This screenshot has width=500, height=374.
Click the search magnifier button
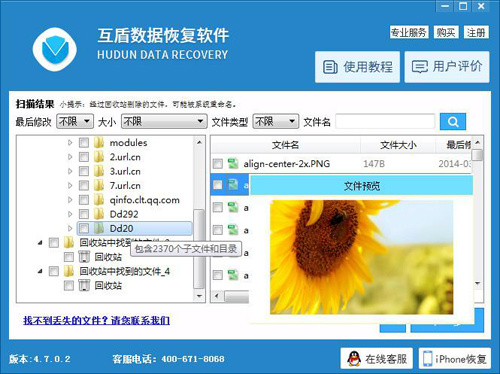point(453,122)
